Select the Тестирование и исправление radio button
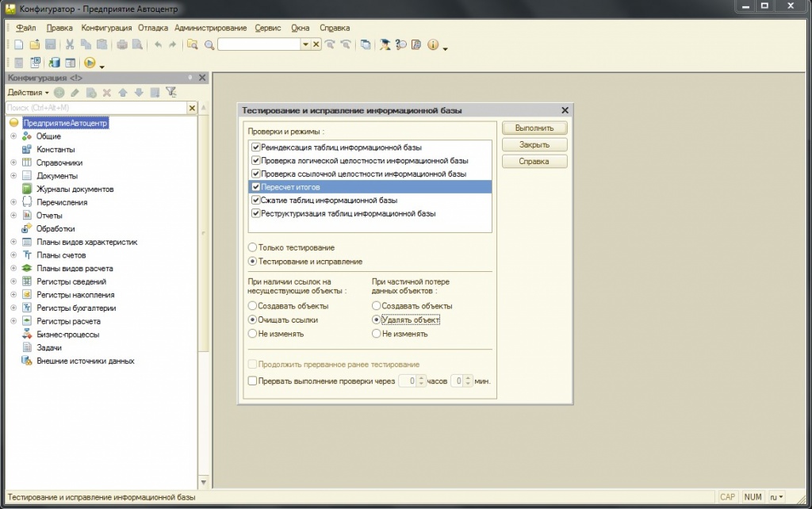This screenshot has height=509, width=812. click(252, 262)
